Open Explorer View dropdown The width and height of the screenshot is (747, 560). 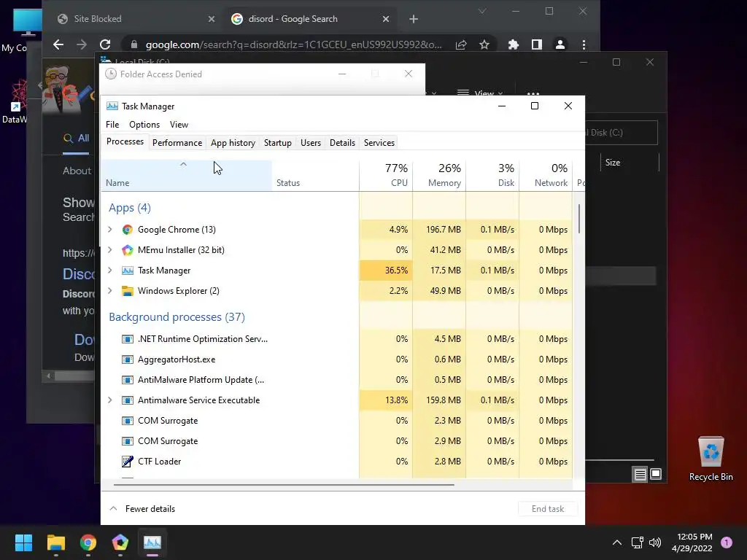480,93
